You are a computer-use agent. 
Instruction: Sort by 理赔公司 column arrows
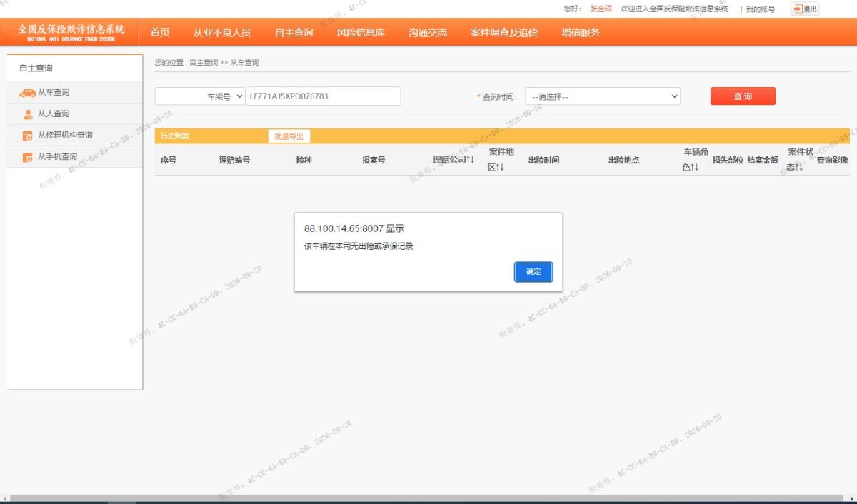[x=471, y=159]
